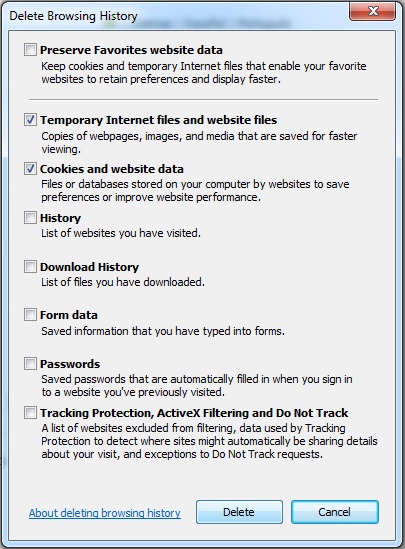The image size is (405, 549).
Task: Tick the Download History checkbox
Action: coord(30,267)
